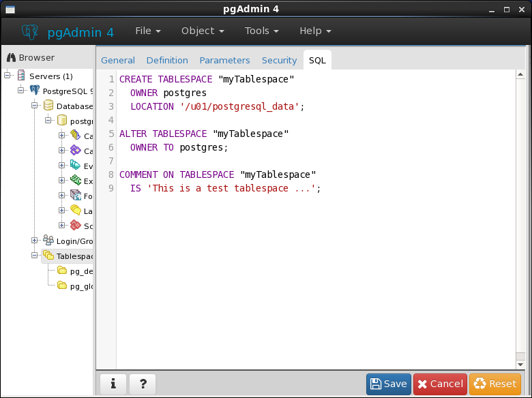Open the File menu
Screen dimensions: 532x398
148,31
